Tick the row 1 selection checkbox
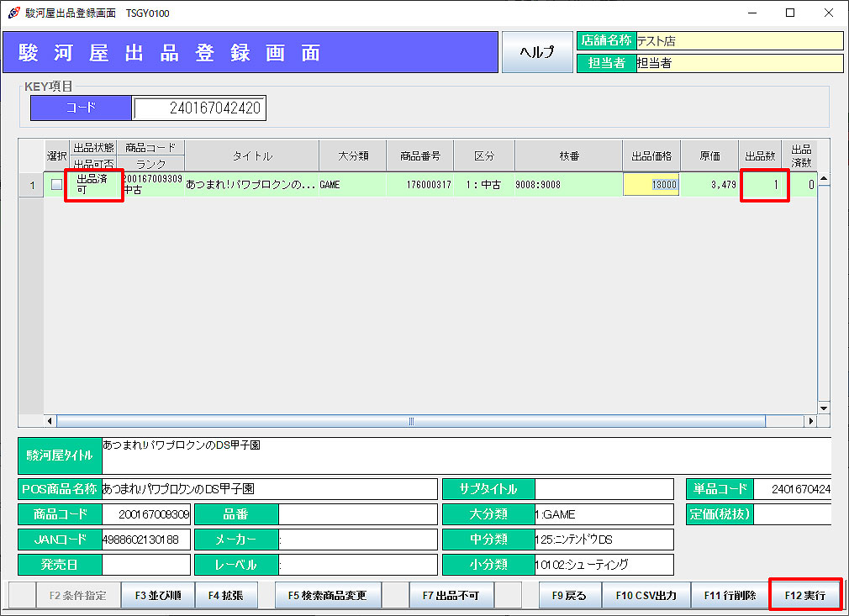 click(x=56, y=185)
